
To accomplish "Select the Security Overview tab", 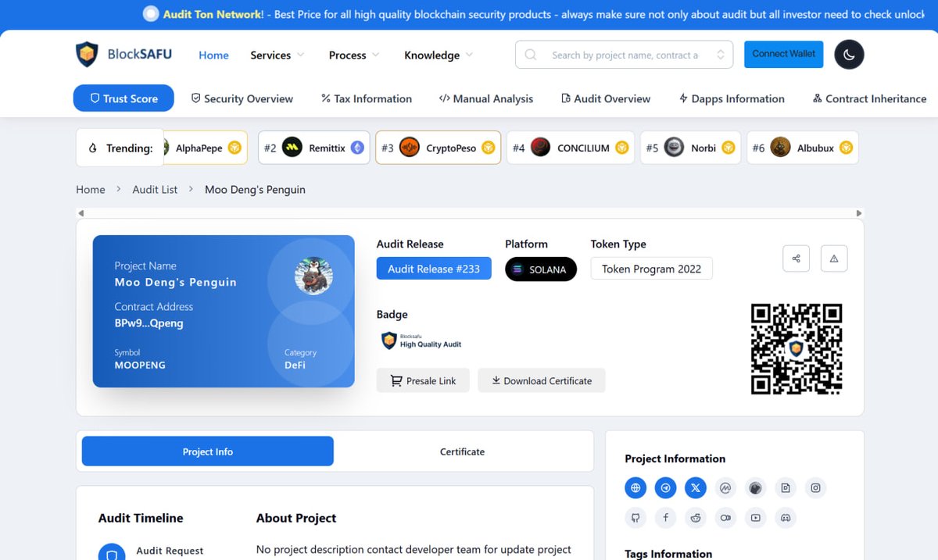I will (x=242, y=98).
